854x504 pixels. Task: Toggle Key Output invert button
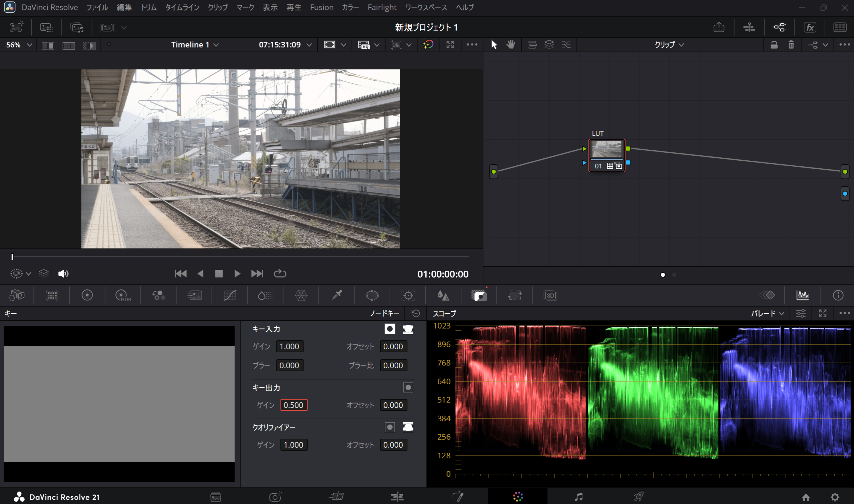[408, 388]
